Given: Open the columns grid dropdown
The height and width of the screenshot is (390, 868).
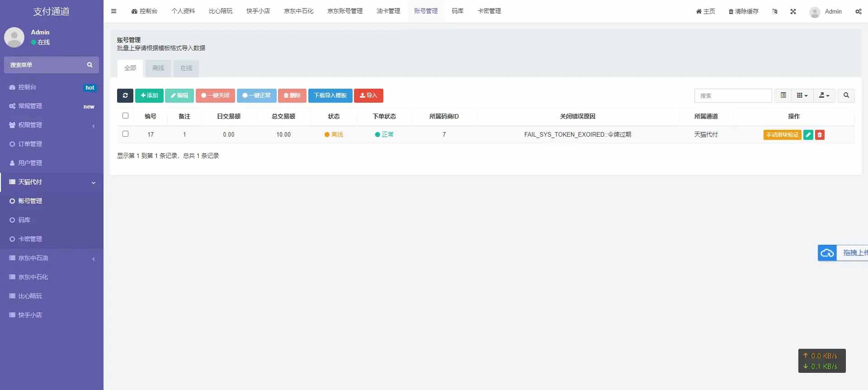Looking at the screenshot, I should [x=802, y=95].
